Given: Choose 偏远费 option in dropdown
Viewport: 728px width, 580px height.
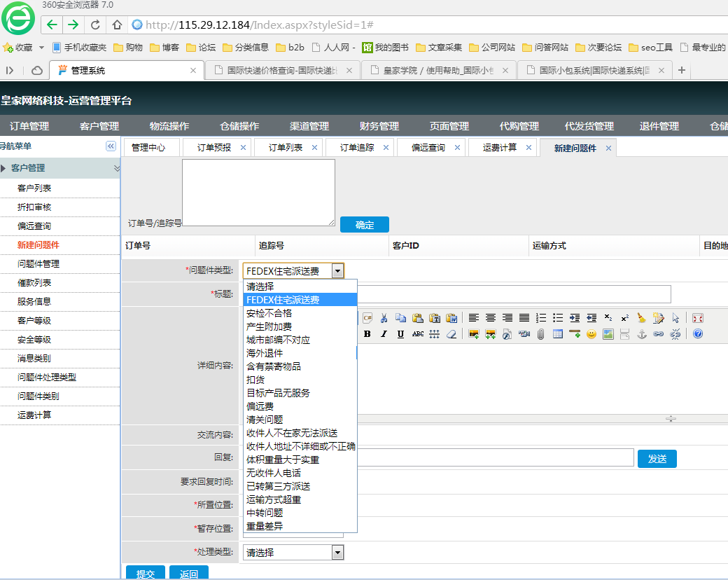Looking at the screenshot, I should (x=300, y=406).
